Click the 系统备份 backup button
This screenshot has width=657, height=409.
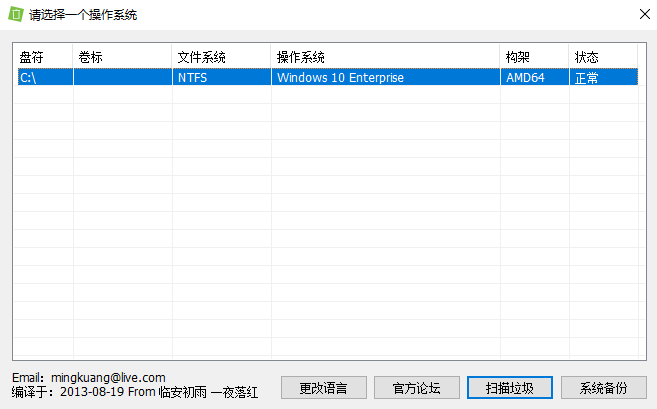tap(603, 388)
